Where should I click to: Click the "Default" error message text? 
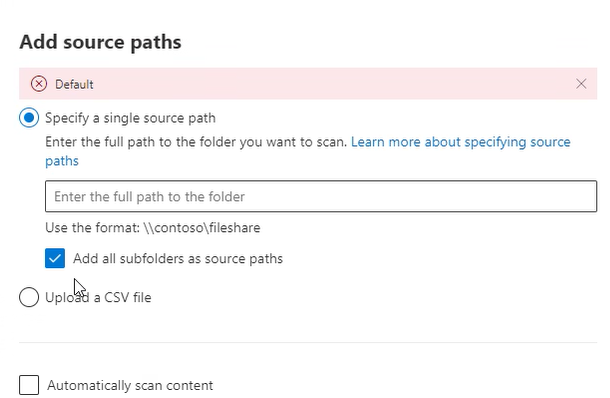click(74, 84)
